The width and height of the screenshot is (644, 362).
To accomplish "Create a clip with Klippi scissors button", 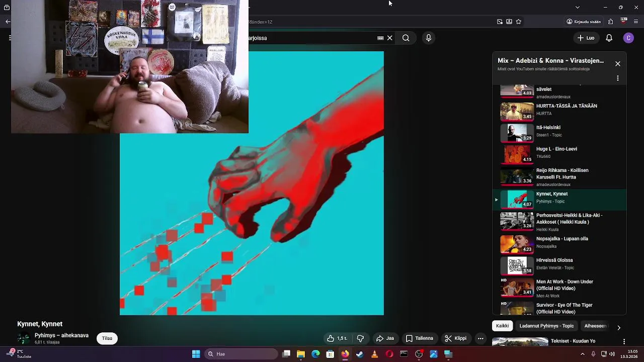I will [456, 338].
